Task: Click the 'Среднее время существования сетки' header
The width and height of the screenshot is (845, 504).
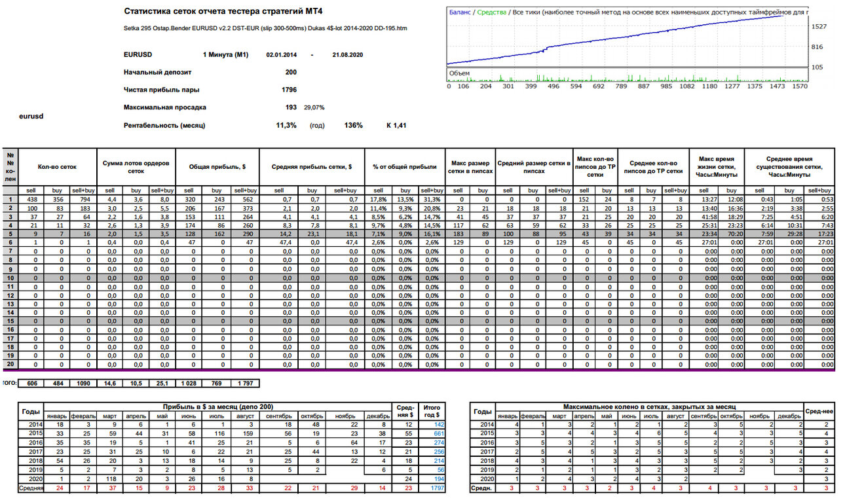Action: point(791,167)
